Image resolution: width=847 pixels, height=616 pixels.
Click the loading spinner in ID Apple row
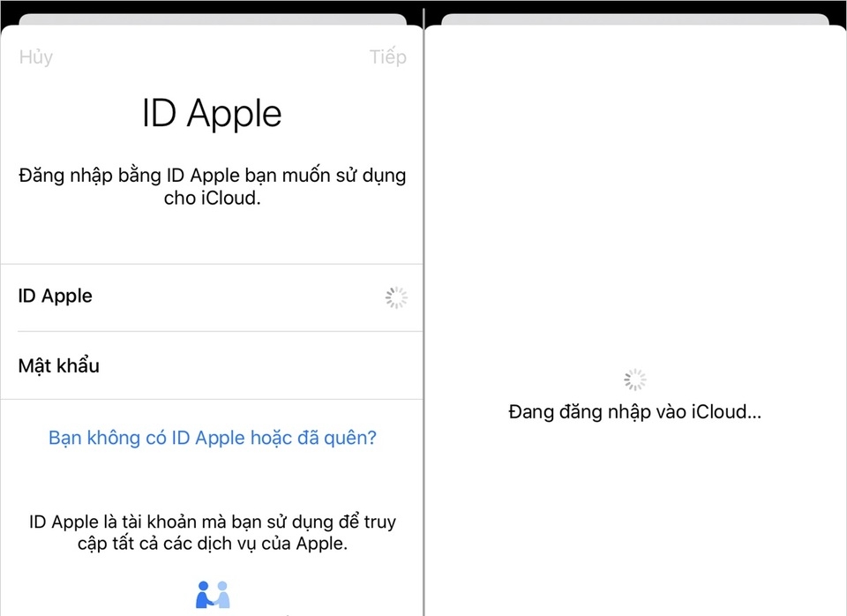point(396,297)
